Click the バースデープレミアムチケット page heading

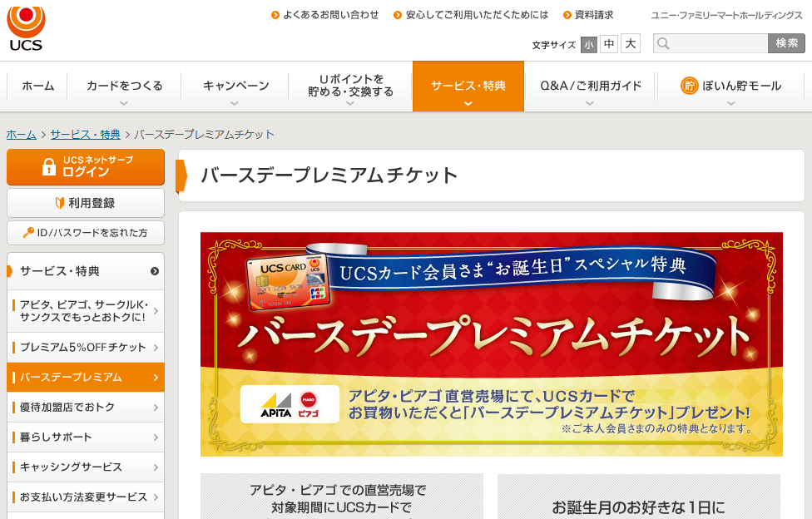click(329, 175)
